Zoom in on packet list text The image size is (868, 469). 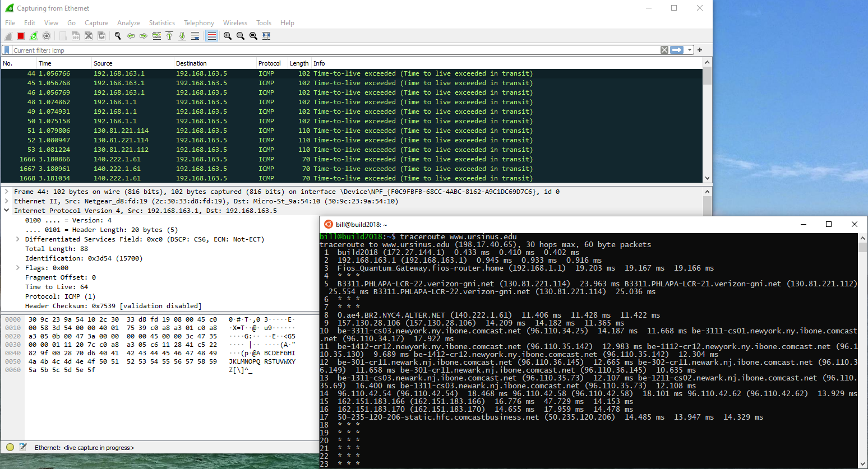tap(228, 36)
